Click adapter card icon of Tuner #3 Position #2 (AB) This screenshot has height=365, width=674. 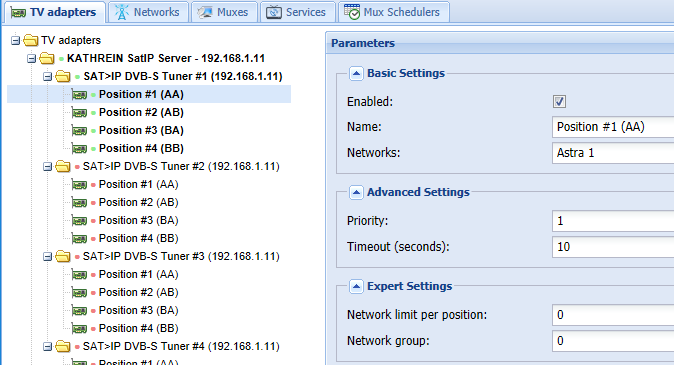(x=80, y=293)
